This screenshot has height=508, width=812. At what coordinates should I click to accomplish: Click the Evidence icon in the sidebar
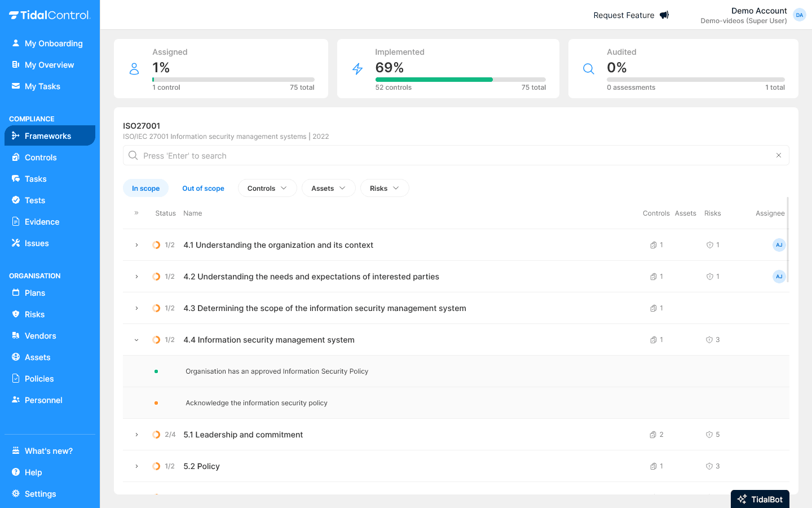[x=15, y=221]
